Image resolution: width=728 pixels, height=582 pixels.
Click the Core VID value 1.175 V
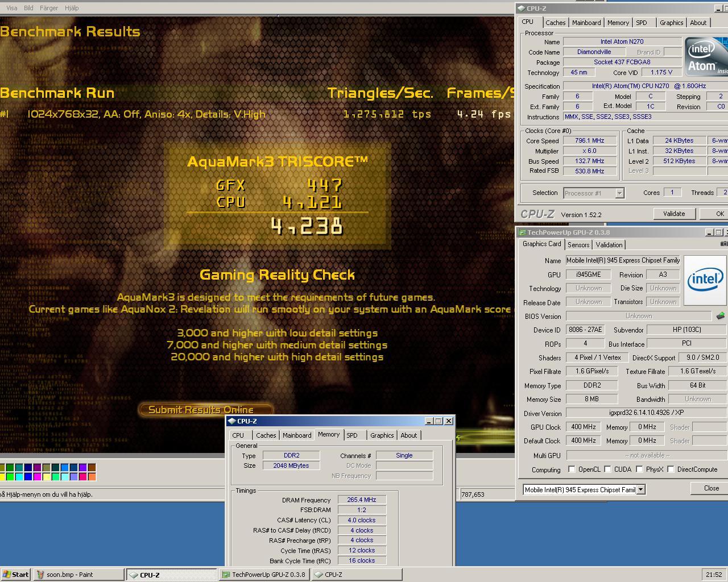661,72
